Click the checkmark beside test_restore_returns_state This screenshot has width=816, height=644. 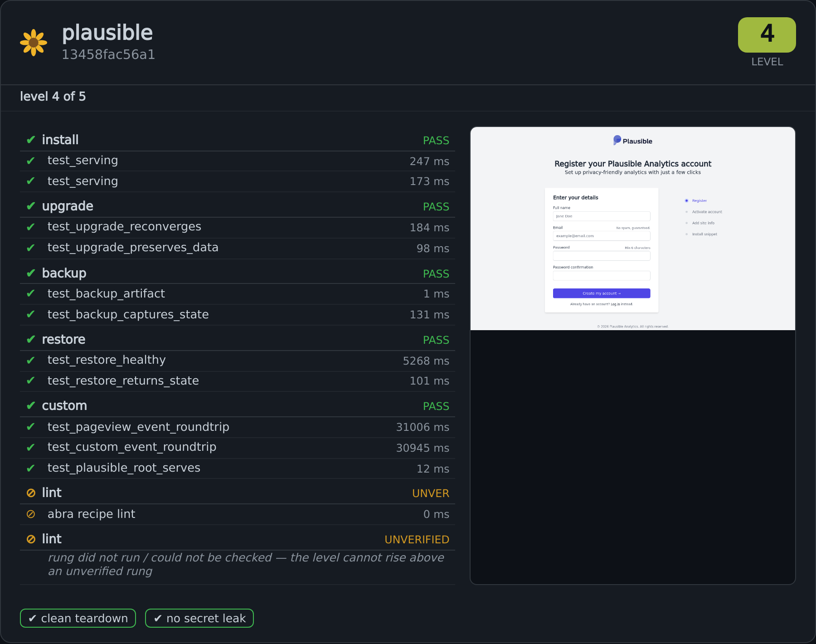(31, 381)
